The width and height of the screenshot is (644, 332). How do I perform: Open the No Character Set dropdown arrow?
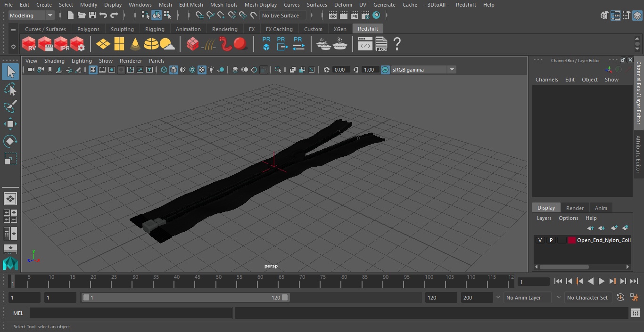559,297
